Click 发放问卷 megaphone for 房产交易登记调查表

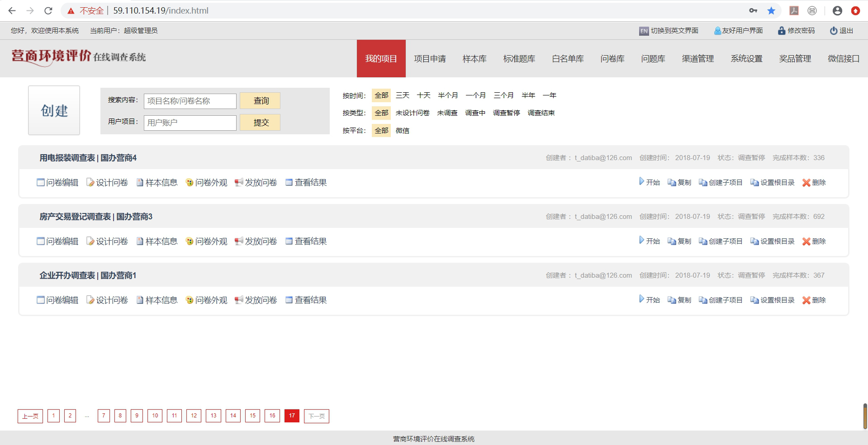239,241
